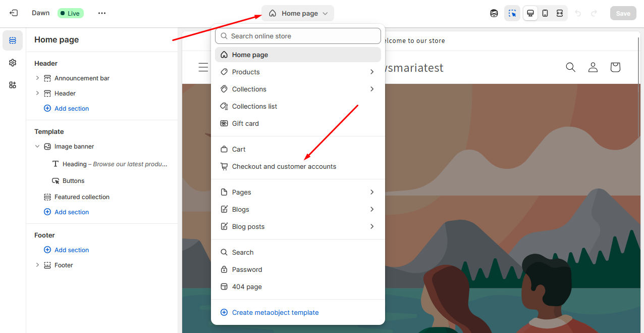Click the preview inspector face icon
Screen dimensions: 644x333
coord(494,13)
